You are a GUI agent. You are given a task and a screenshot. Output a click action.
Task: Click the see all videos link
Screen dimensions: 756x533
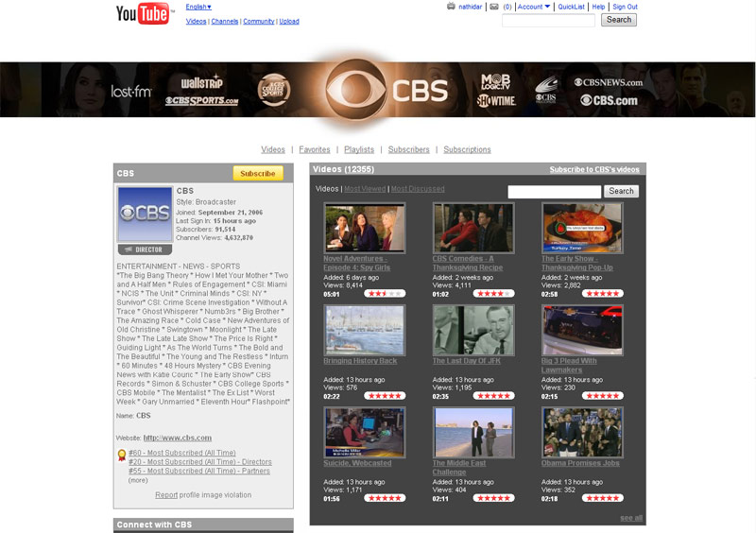click(631, 518)
